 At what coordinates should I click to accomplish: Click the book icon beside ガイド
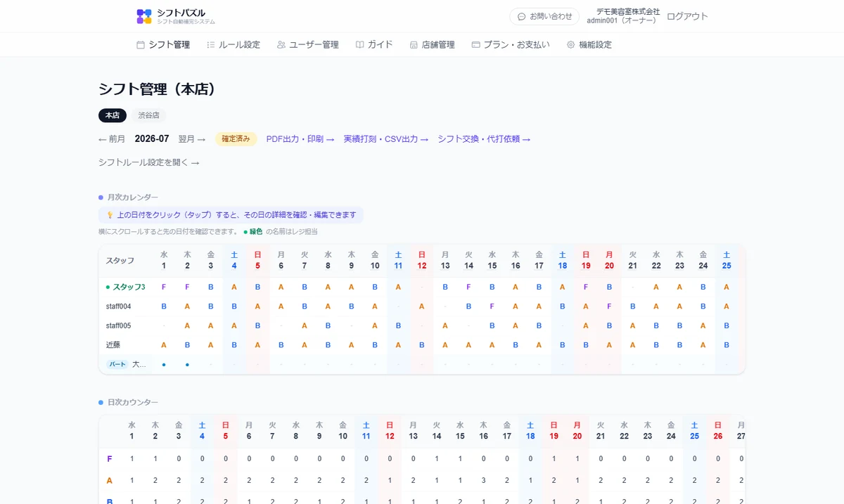359,44
